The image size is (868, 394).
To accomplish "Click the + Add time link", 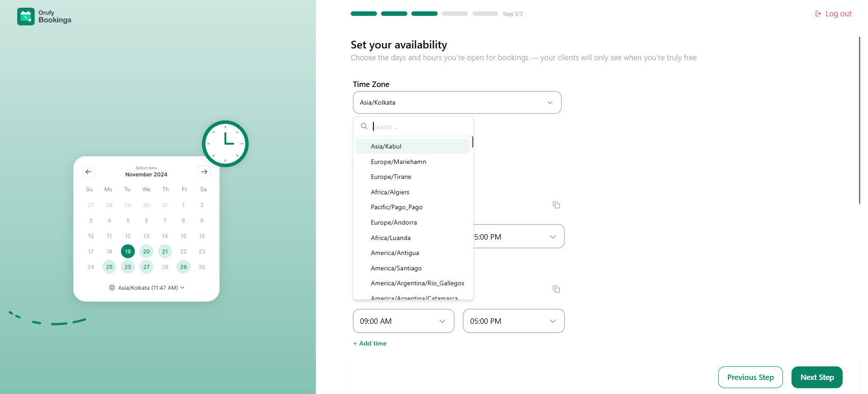I will (369, 343).
